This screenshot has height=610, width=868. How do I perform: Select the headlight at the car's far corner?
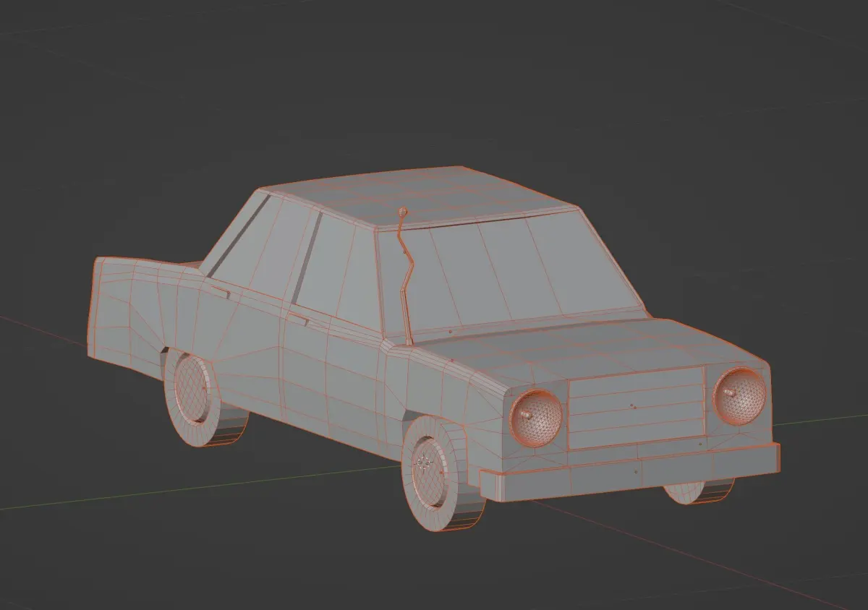point(739,395)
